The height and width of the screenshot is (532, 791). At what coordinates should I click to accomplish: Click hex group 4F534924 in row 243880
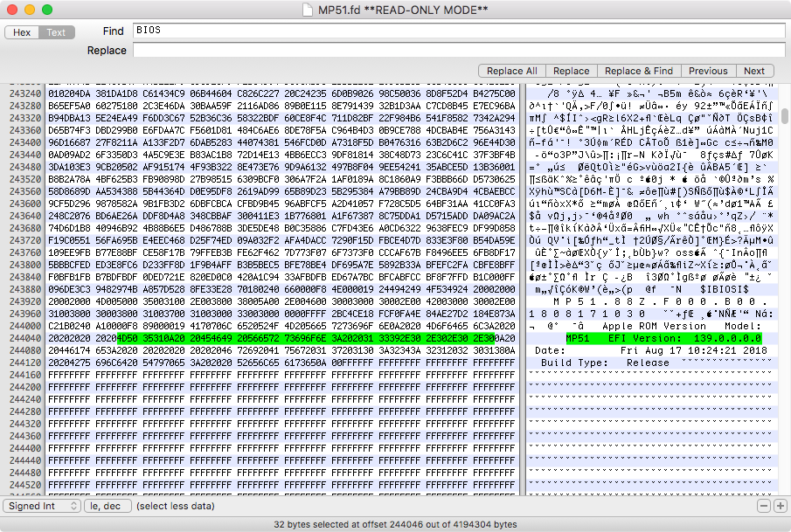[447, 289]
